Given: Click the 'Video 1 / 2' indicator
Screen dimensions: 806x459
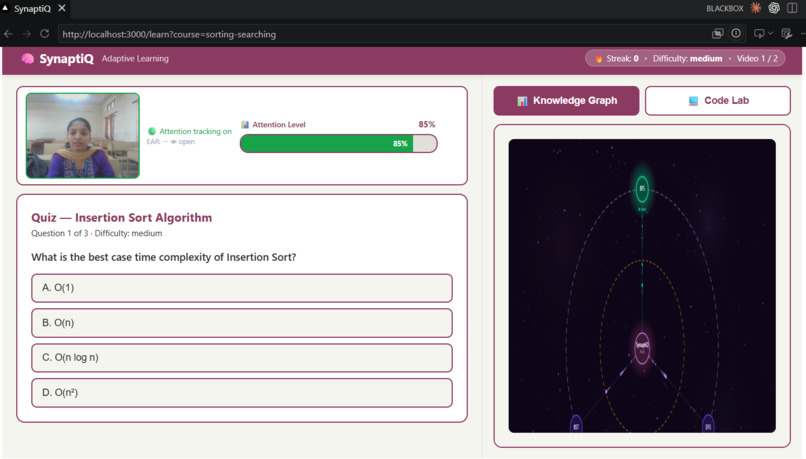Looking at the screenshot, I should click(x=757, y=59).
